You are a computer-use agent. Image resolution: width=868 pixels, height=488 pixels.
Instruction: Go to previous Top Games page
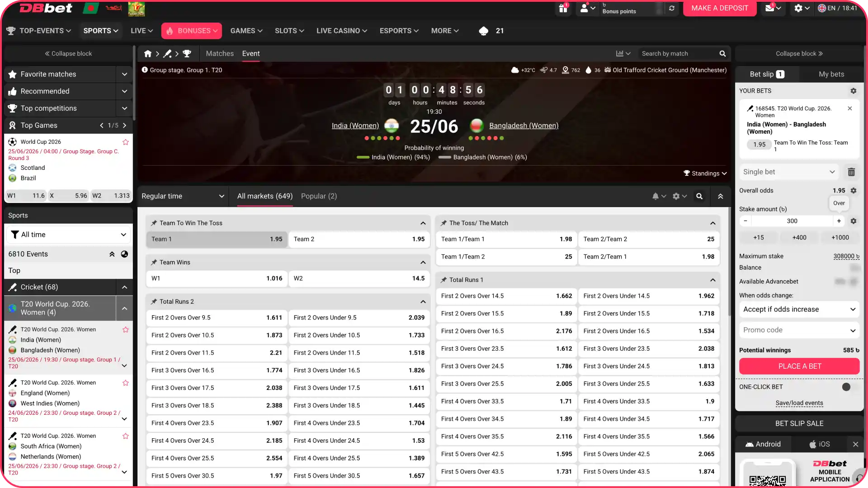pos(102,126)
